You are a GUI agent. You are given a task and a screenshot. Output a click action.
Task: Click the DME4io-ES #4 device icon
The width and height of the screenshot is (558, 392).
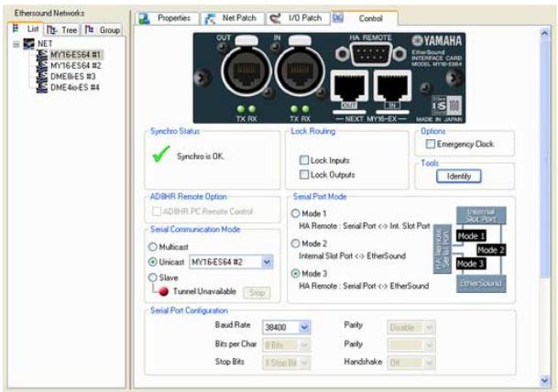point(42,88)
